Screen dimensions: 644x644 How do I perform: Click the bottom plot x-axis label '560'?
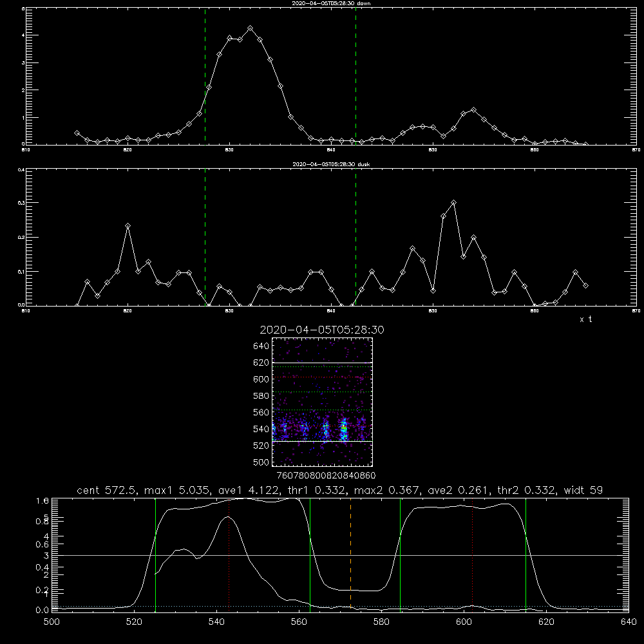pyautogui.click(x=299, y=622)
